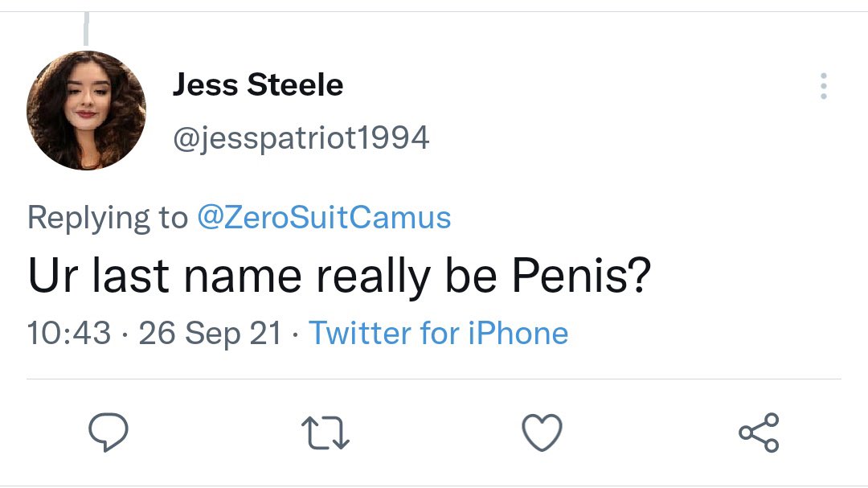Viewport: 868px width, 488px height.
Task: Click the divider line below the timestamp
Action: coord(434,379)
